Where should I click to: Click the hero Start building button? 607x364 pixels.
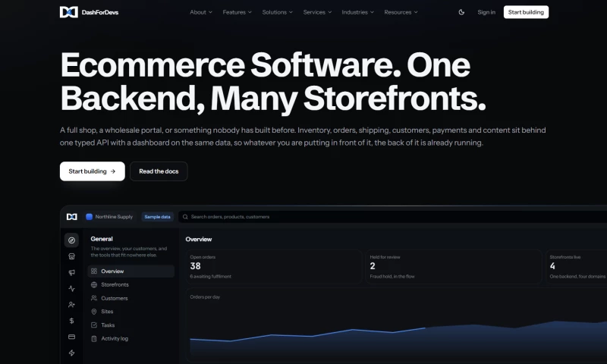92,171
